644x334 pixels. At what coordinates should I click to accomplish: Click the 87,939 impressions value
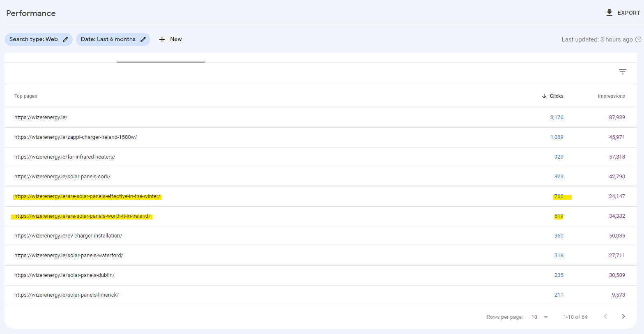click(617, 117)
